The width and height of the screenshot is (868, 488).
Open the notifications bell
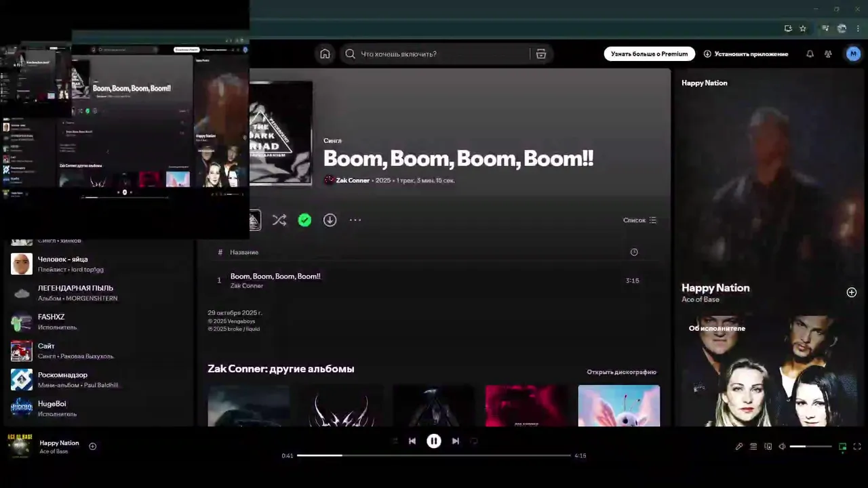click(x=810, y=54)
